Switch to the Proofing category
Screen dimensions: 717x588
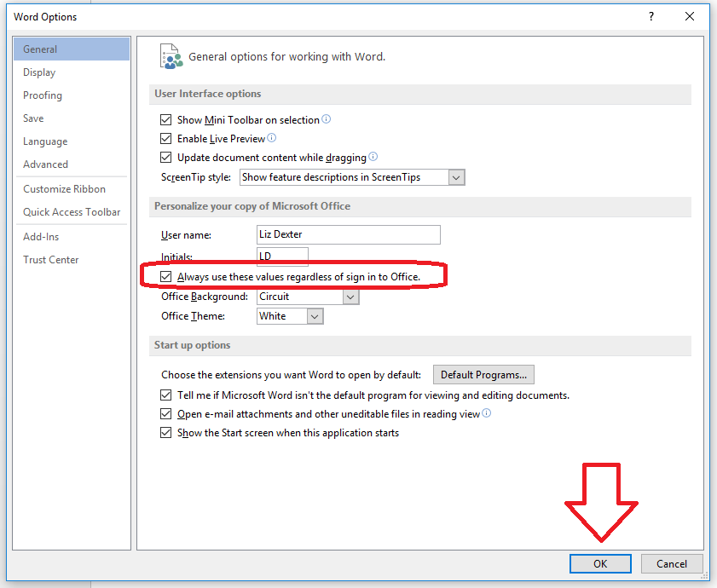(x=43, y=95)
